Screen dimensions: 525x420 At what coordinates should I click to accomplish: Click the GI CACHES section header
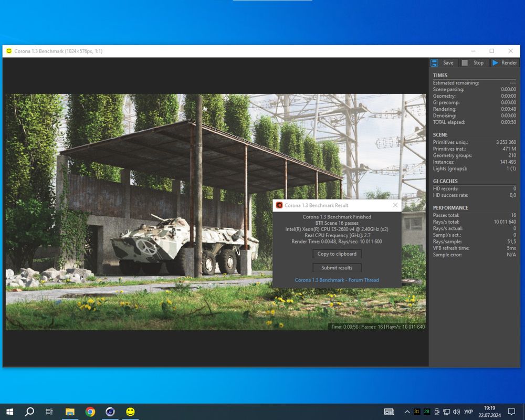(x=445, y=181)
